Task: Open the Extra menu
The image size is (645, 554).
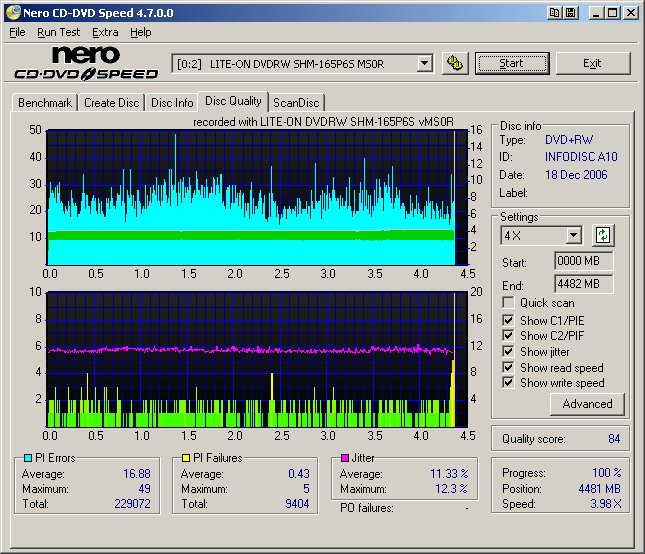Action: point(105,32)
